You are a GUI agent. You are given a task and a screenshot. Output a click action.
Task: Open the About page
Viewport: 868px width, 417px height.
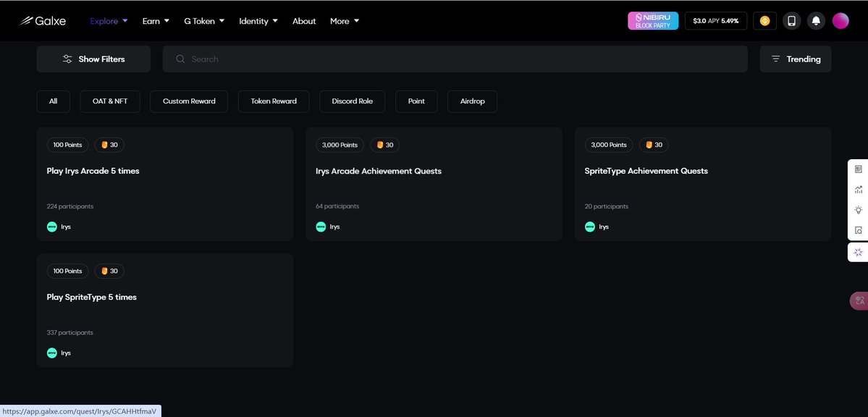pyautogui.click(x=304, y=21)
